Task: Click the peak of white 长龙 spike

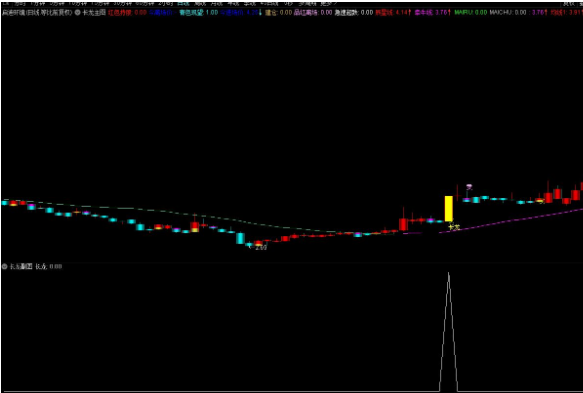Action: click(x=449, y=274)
